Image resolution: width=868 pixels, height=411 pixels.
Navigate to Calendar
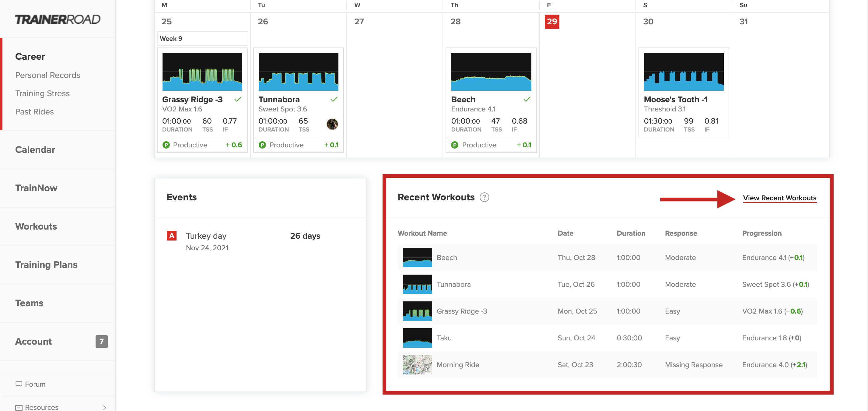tap(35, 149)
